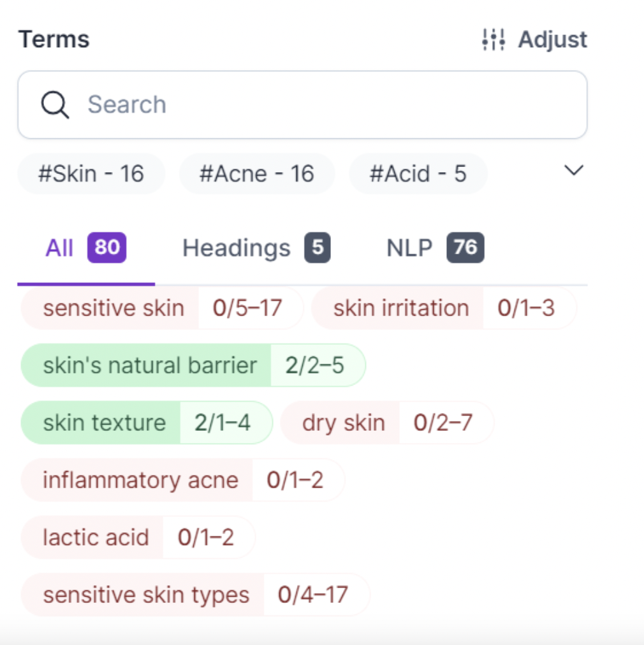Select green 'skin's natural barrier' term
The height and width of the screenshot is (645, 644).
click(150, 365)
